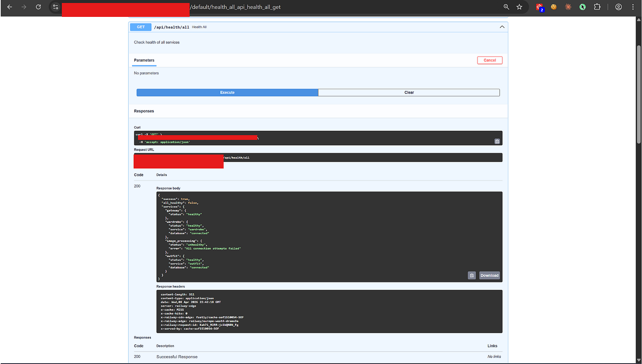Click the red target extension with badge
The height and width of the screenshot is (364, 642).
coord(540,7)
